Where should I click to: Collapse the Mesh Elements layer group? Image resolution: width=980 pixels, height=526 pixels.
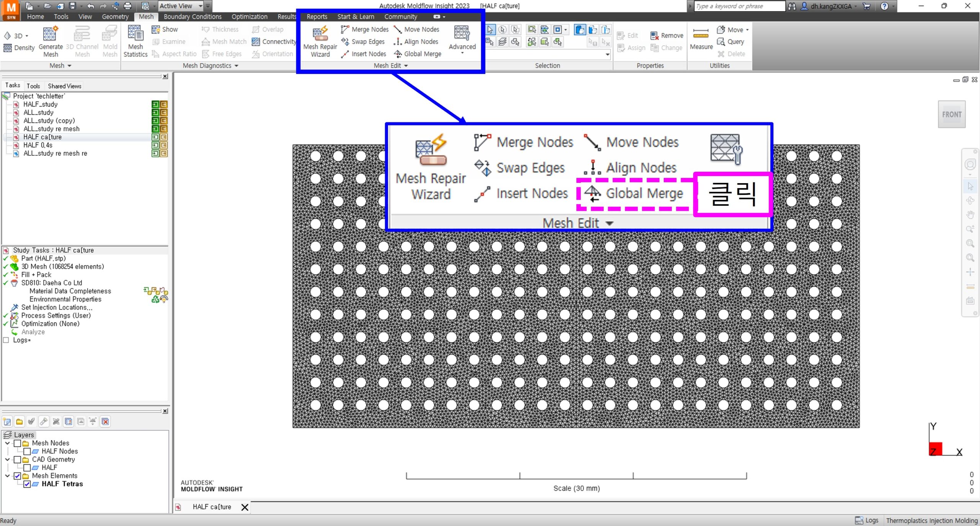click(7, 476)
